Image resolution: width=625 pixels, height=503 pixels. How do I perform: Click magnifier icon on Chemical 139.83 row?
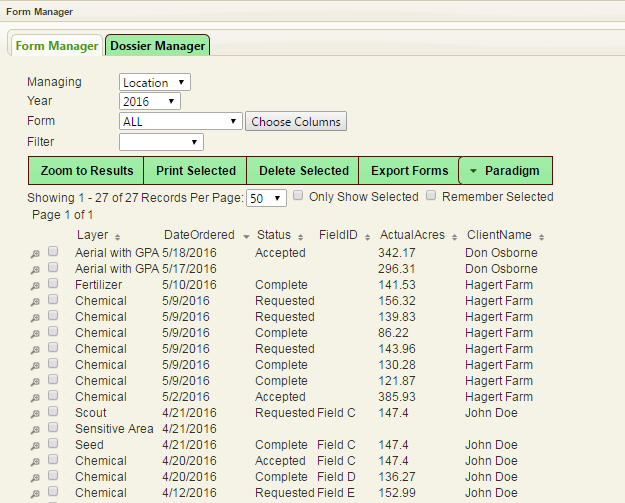pyautogui.click(x=35, y=318)
